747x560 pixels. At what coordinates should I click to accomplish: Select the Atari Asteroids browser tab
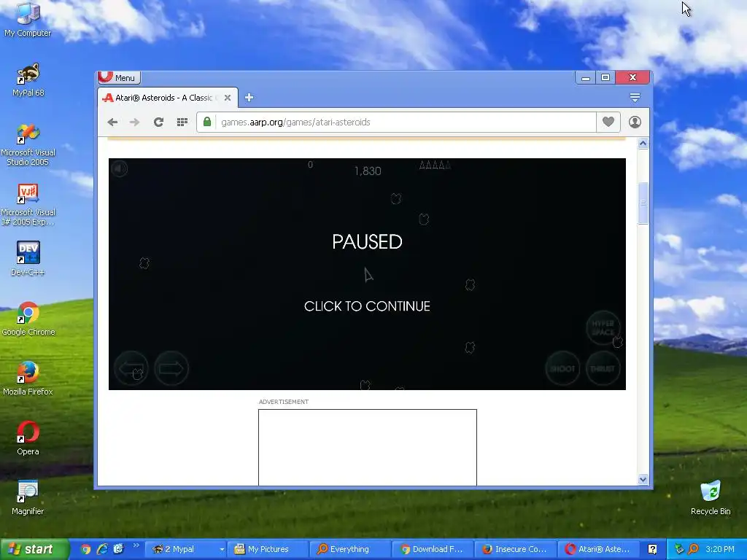167,98
